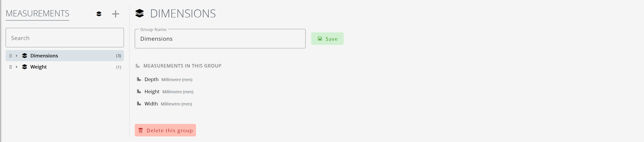Click the Group Name text field
The width and height of the screenshot is (644, 142).
(220, 39)
